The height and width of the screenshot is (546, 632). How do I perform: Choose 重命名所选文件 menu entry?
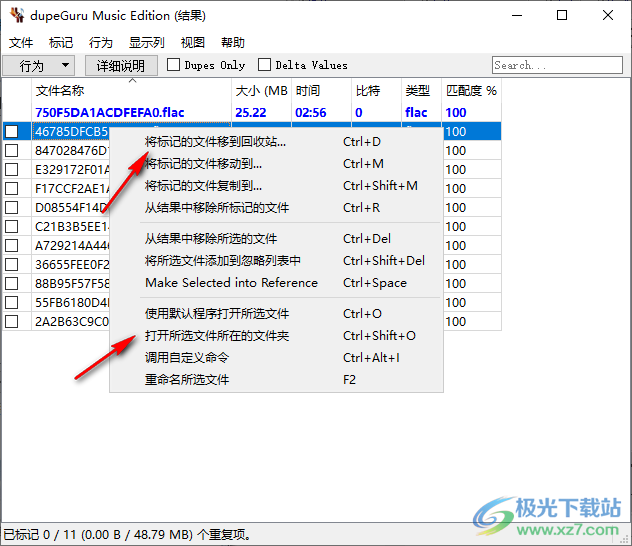(x=276, y=380)
